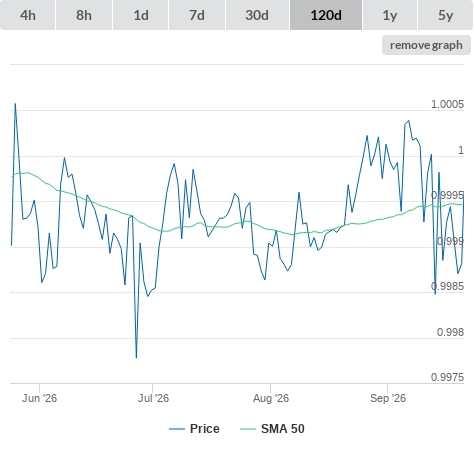Click the lowest price dip in late June

[136, 358]
